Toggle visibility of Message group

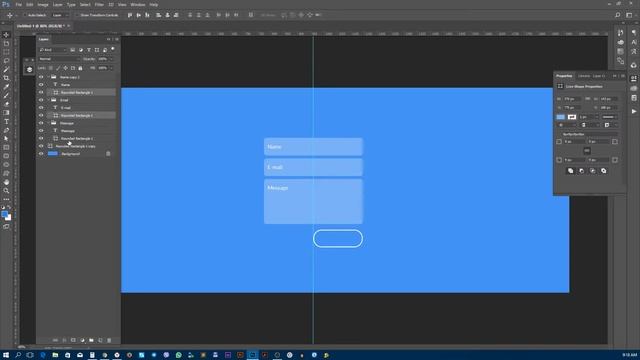coord(41,123)
